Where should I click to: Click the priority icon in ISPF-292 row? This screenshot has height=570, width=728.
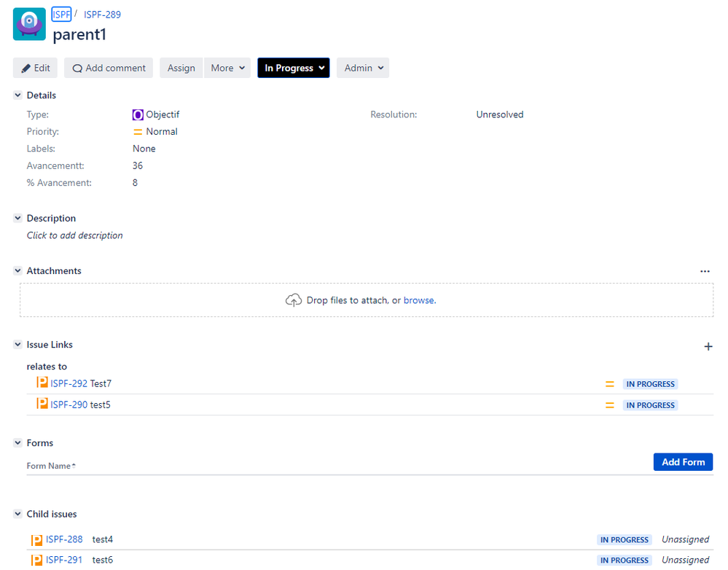610,384
